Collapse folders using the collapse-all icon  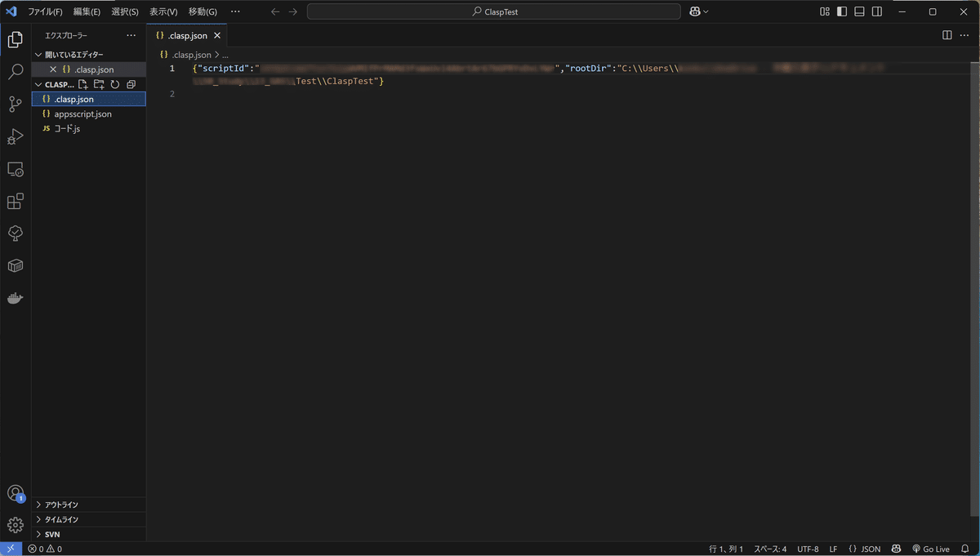pos(130,84)
